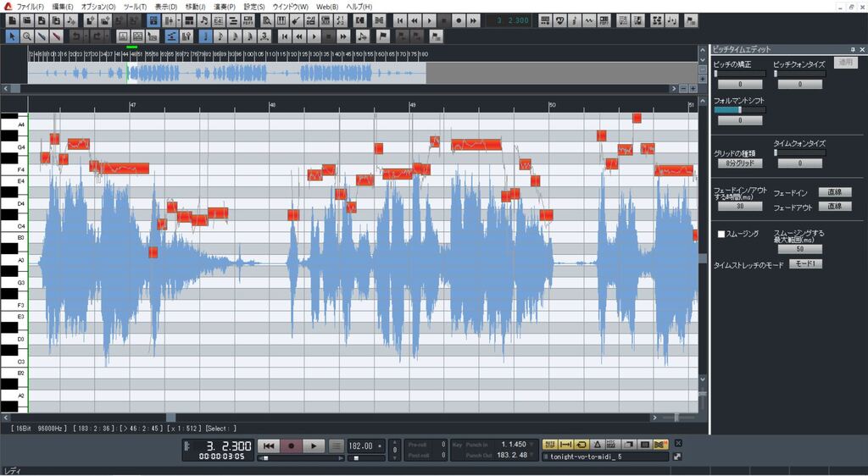
Task: Toggle the highlighted pitch curve display icon
Action: (x=171, y=36)
